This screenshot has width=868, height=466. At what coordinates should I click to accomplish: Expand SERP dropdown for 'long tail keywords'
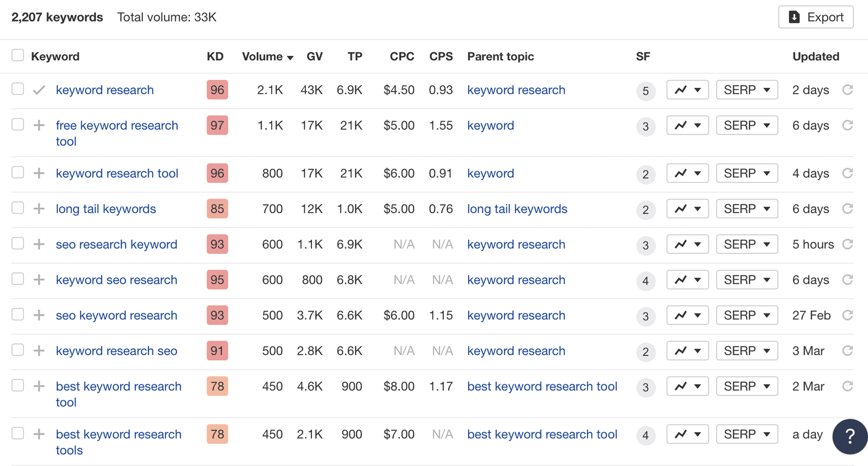click(x=747, y=209)
